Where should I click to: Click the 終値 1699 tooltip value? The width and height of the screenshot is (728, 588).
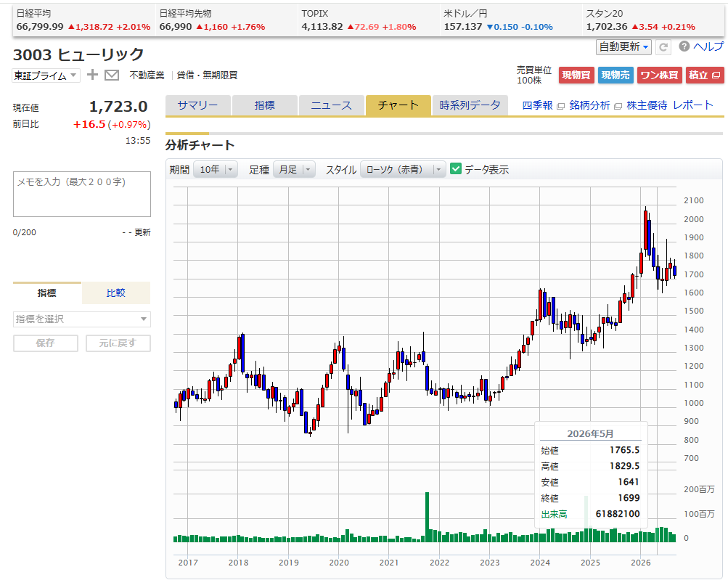[x=629, y=498]
